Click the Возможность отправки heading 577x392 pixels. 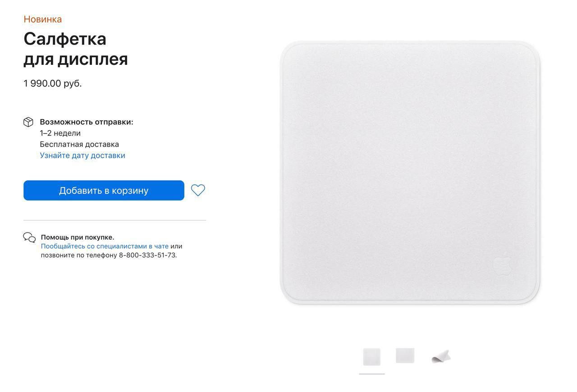pos(87,122)
